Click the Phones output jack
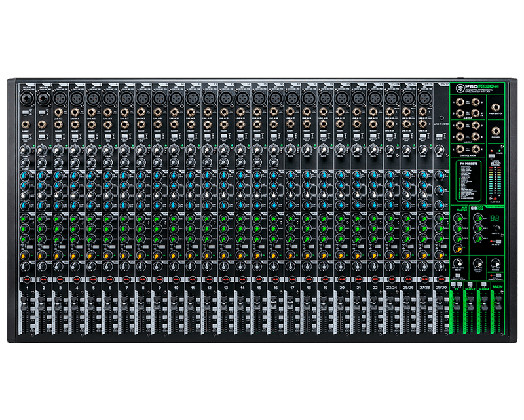524x420 pixels. pos(496,131)
